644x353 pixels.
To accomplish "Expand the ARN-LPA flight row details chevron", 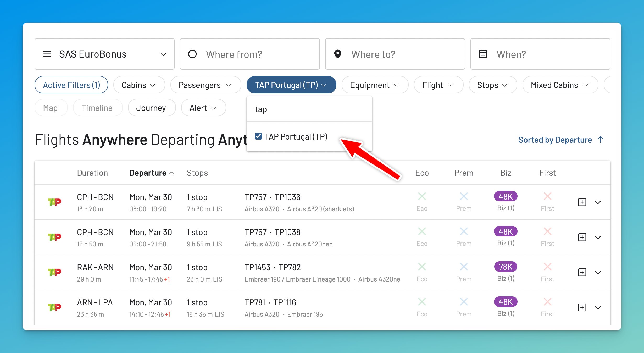I will (x=598, y=308).
